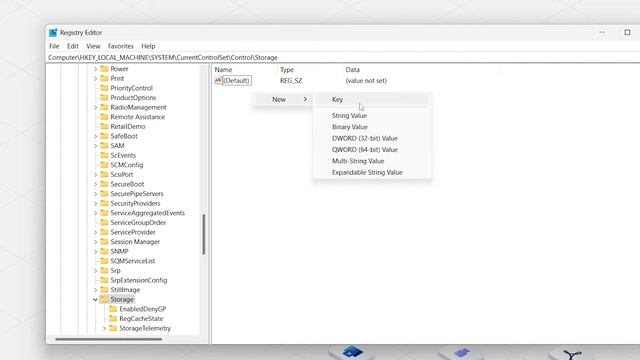Click the EnabledDenyGP folder icon
Screen dimensions: 640x360
113,309
